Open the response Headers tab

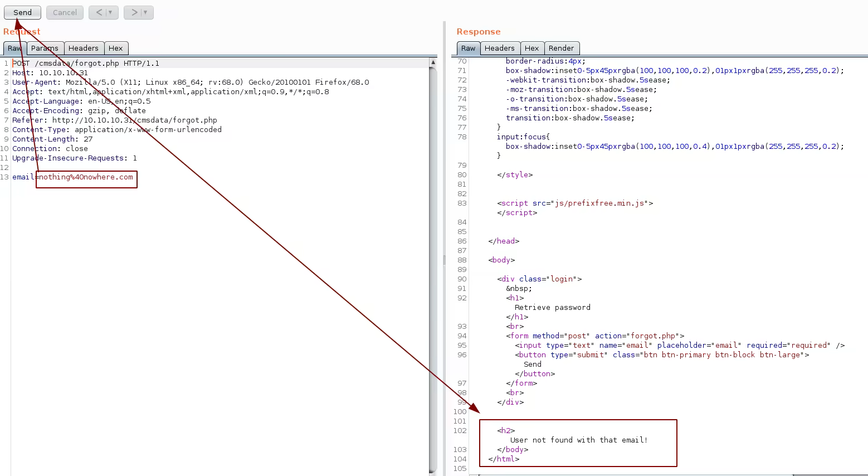[x=499, y=48]
